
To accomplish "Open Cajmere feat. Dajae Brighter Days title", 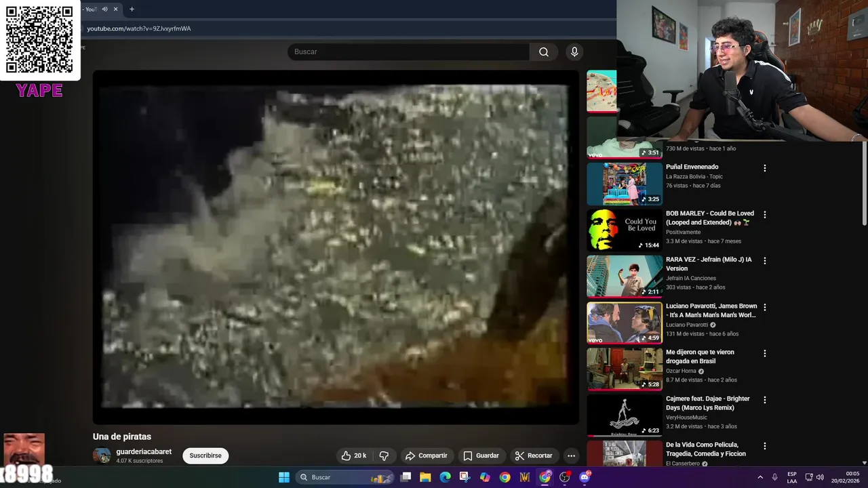I will point(707,403).
